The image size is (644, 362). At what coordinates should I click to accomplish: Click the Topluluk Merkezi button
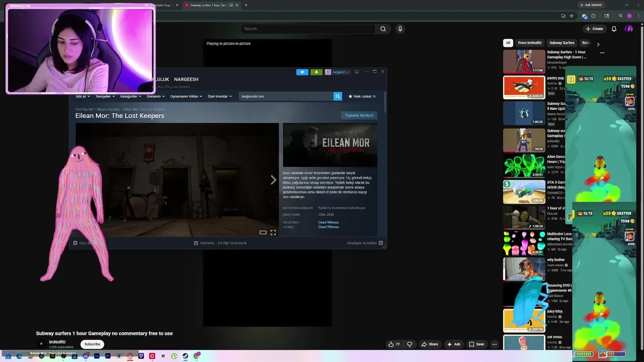coord(359,115)
